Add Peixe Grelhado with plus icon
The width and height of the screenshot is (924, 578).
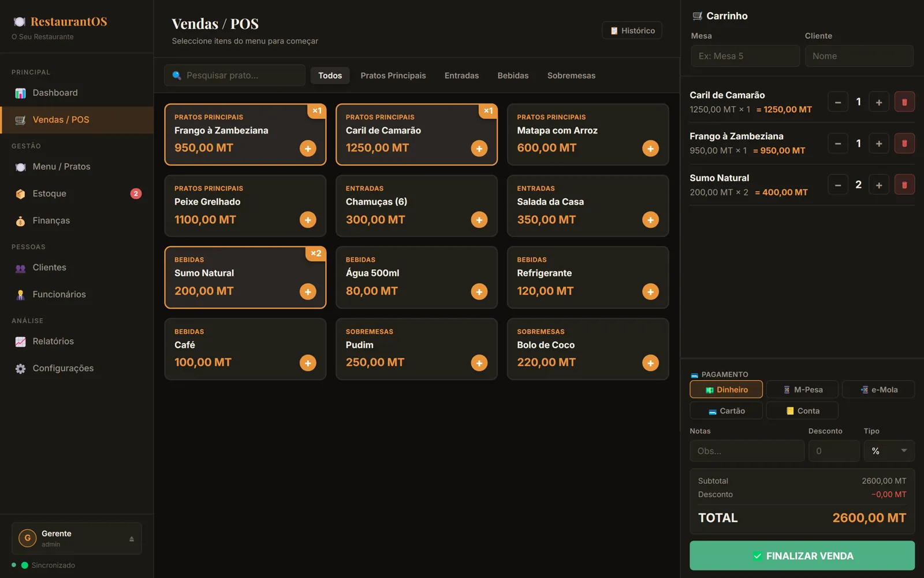pos(308,220)
